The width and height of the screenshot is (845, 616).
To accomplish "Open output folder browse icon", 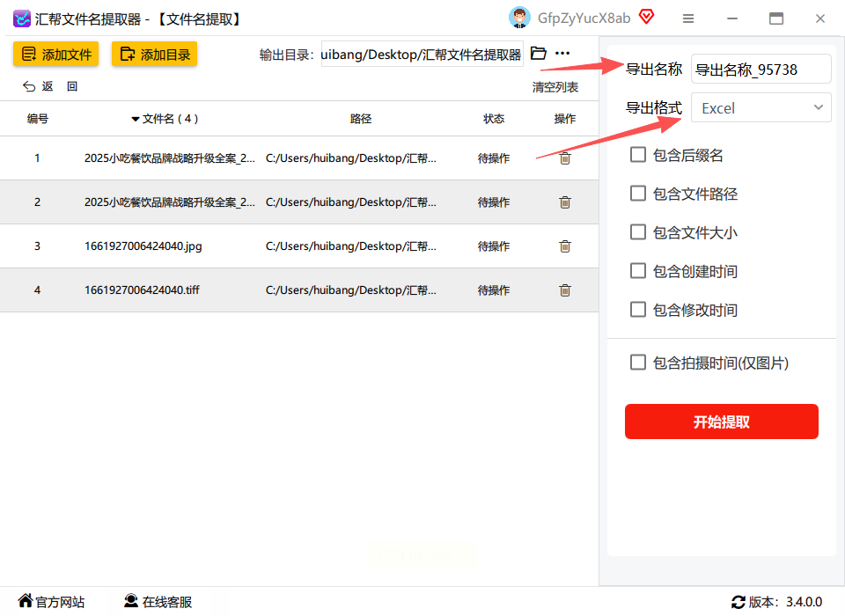I will (539, 54).
